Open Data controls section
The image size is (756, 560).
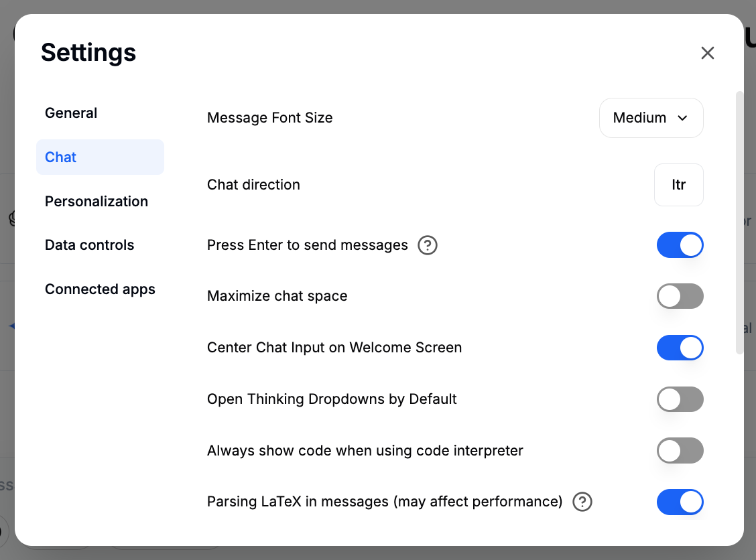(89, 245)
